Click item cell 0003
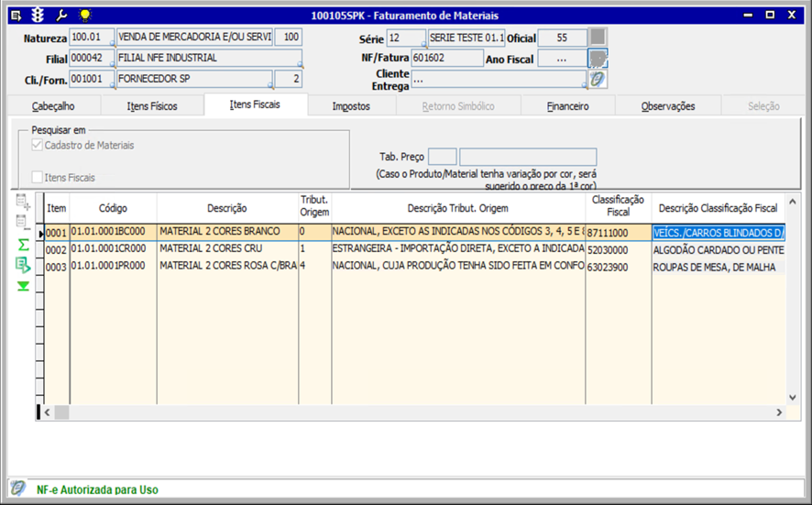 pos(57,267)
